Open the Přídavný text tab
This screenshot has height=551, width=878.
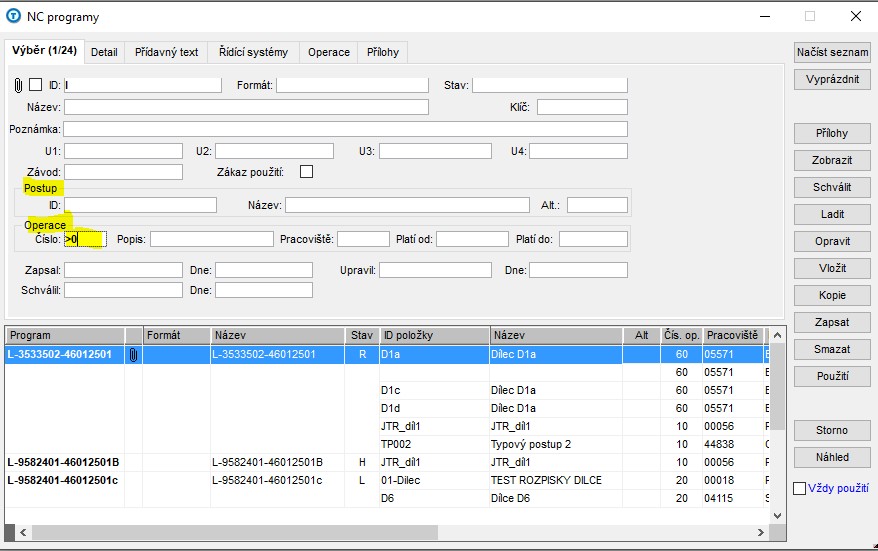pyautogui.click(x=166, y=52)
